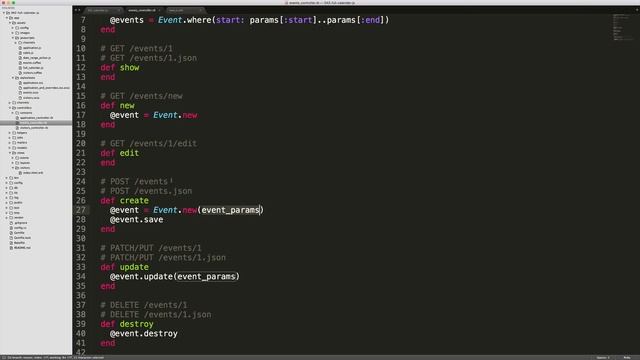The width and height of the screenshot is (640, 360).
Task: Click comment '# GET /events/1/edit'
Action: pyautogui.click(x=149, y=144)
